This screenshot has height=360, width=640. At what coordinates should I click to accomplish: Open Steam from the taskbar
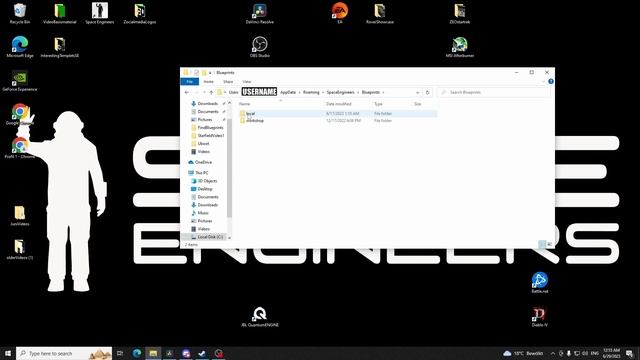202,353
